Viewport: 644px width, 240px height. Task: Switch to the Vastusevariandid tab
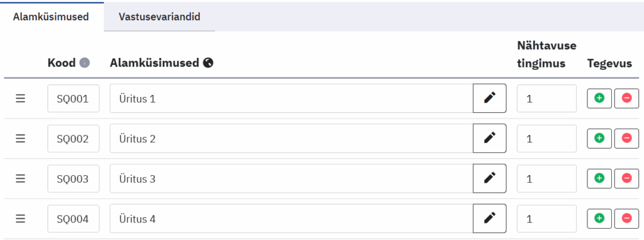159,17
